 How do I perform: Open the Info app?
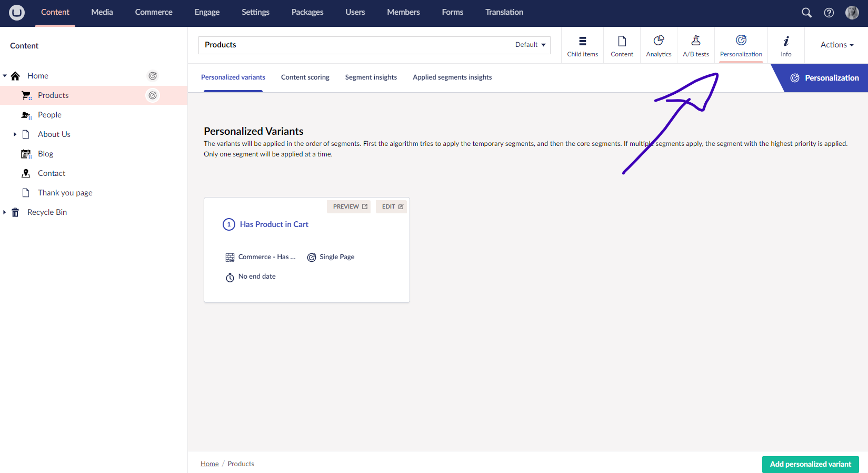(x=786, y=45)
